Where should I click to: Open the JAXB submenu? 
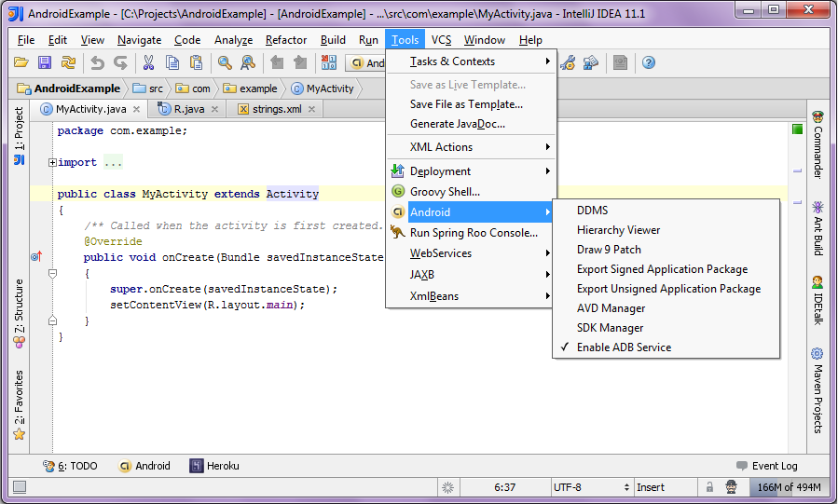tap(471, 275)
